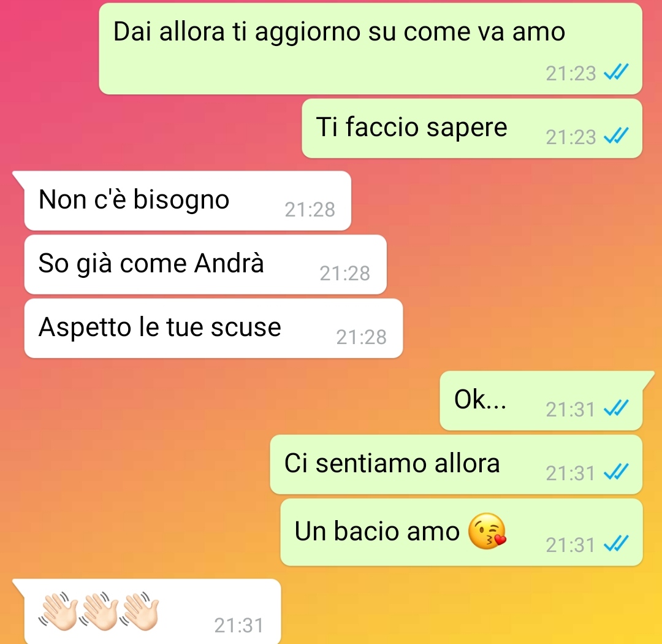Tap the 21:28 timestamp on 'Non c'è bisogno'

pos(310,210)
